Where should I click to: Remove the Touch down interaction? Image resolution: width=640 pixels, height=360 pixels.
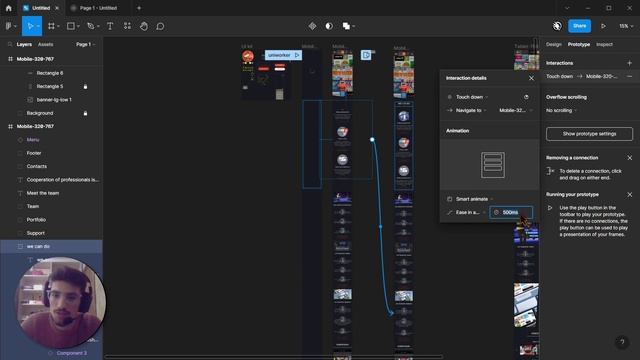pyautogui.click(x=629, y=76)
